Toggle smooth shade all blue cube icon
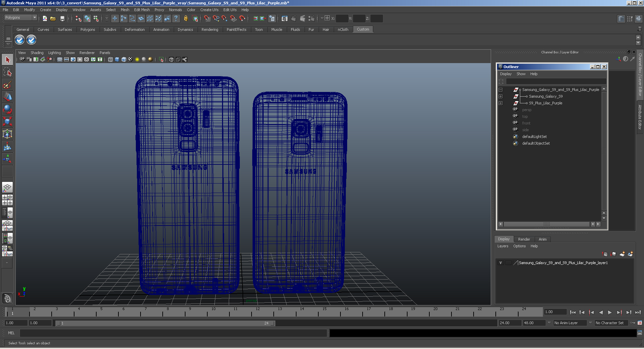Viewport: 644px width, 349px height. [117, 59]
